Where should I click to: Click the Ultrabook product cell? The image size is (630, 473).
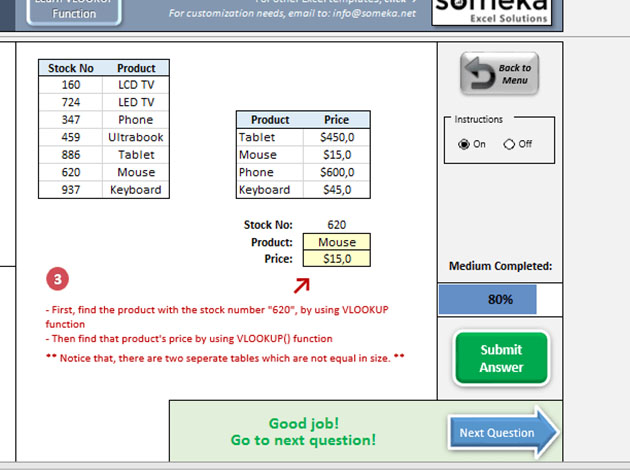coord(136,137)
